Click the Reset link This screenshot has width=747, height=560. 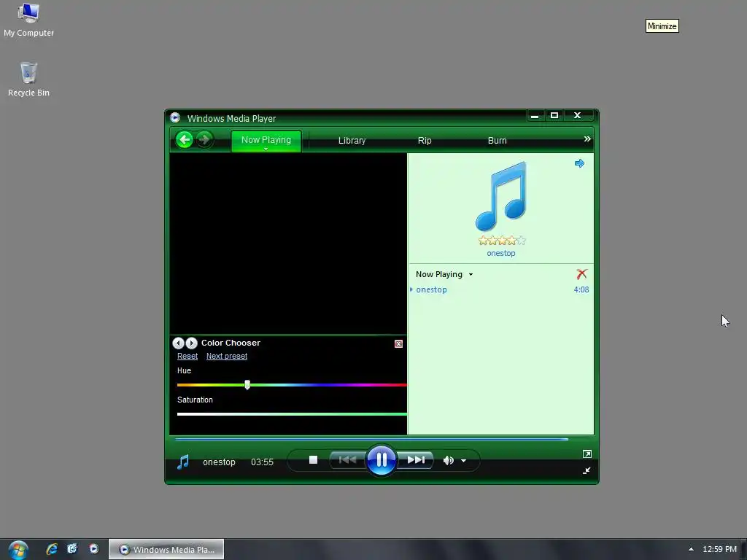187,356
